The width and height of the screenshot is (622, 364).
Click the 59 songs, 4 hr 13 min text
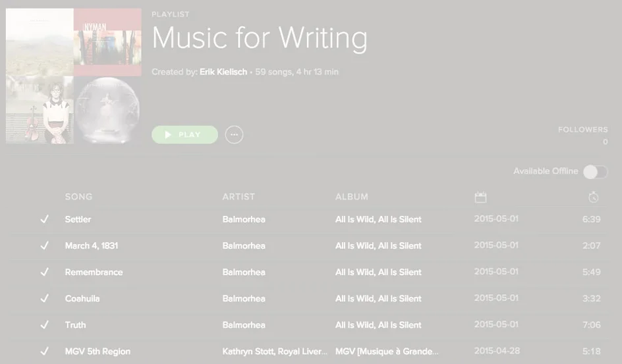point(297,72)
